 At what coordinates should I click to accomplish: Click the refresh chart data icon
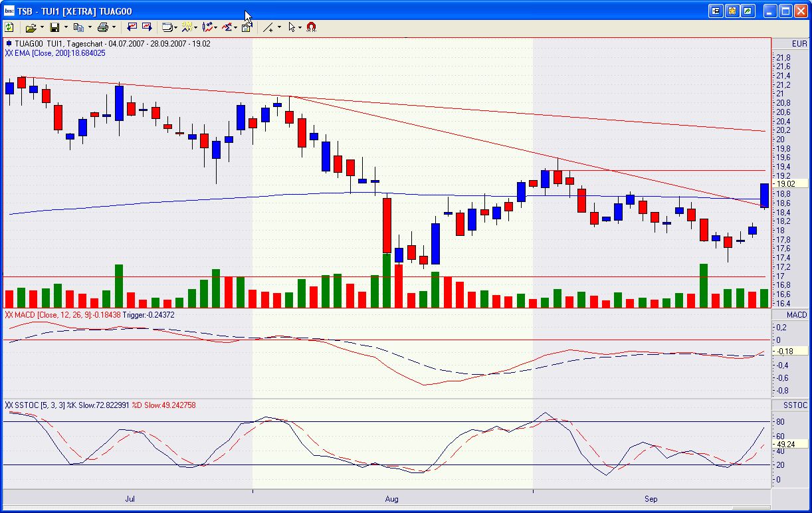pyautogui.click(x=9, y=27)
